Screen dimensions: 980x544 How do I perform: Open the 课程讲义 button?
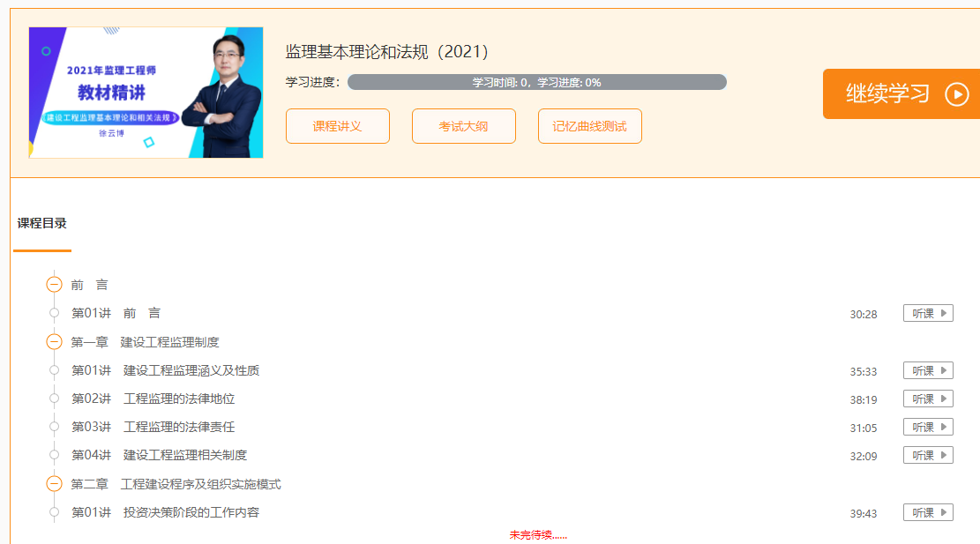coord(337,126)
